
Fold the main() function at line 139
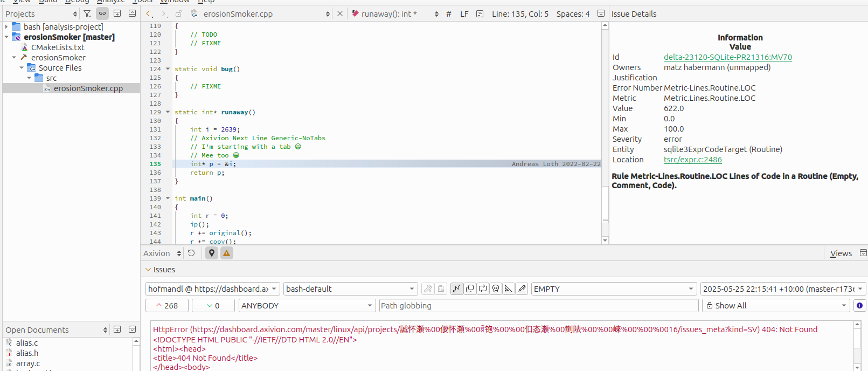coord(168,198)
